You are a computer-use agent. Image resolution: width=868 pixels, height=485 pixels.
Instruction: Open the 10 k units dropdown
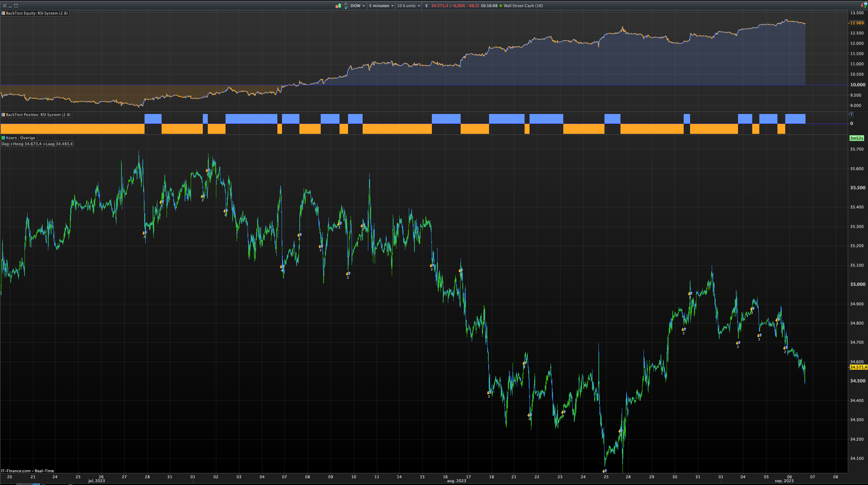coord(408,6)
